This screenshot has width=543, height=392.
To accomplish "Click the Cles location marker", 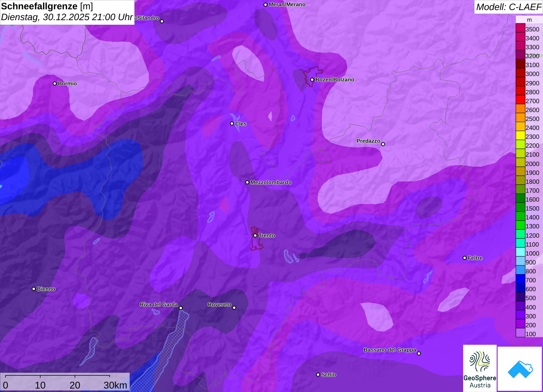I will click(x=232, y=124).
